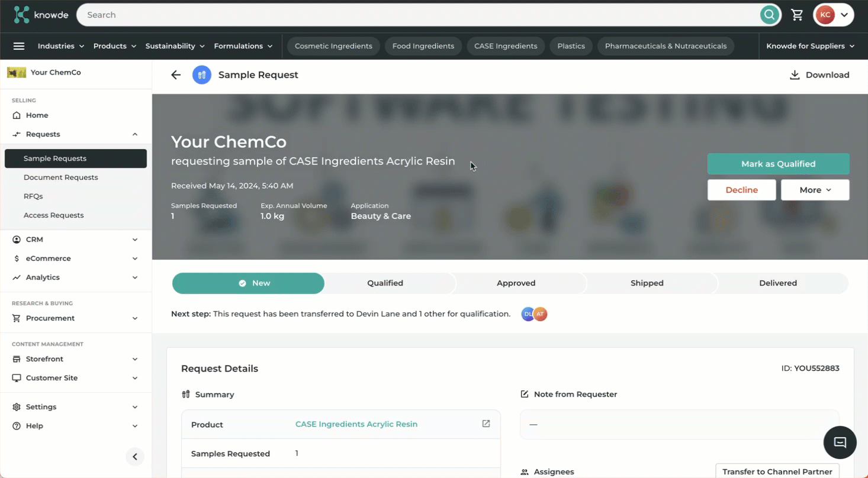The height and width of the screenshot is (478, 868).
Task: Select CASE Ingredients category chip
Action: tap(506, 46)
